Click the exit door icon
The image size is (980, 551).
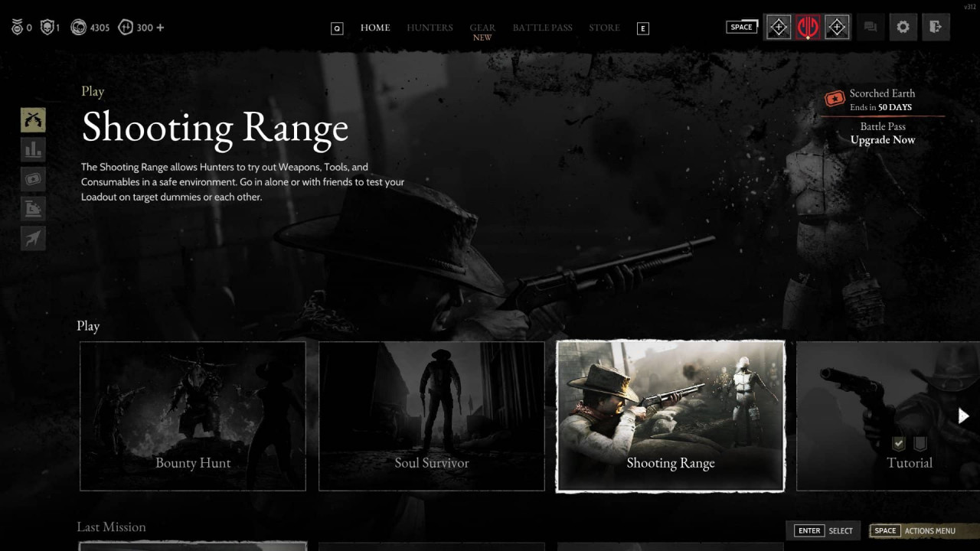[936, 28]
